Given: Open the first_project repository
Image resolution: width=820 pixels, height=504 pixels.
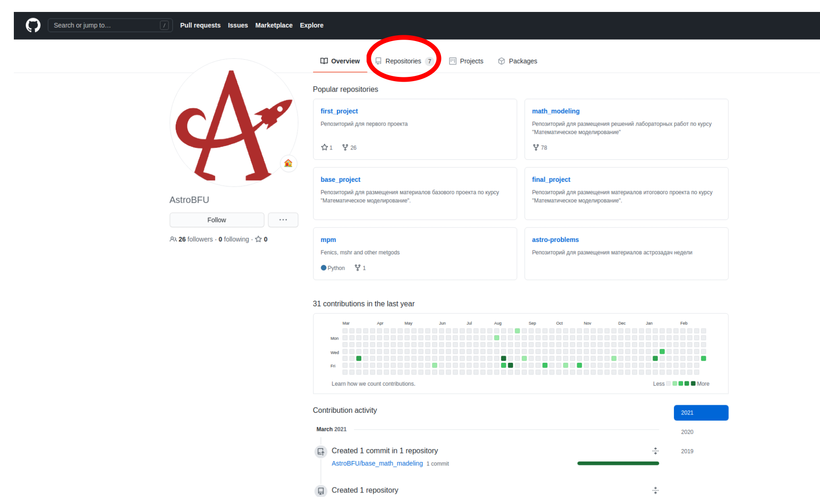Looking at the screenshot, I should (339, 111).
